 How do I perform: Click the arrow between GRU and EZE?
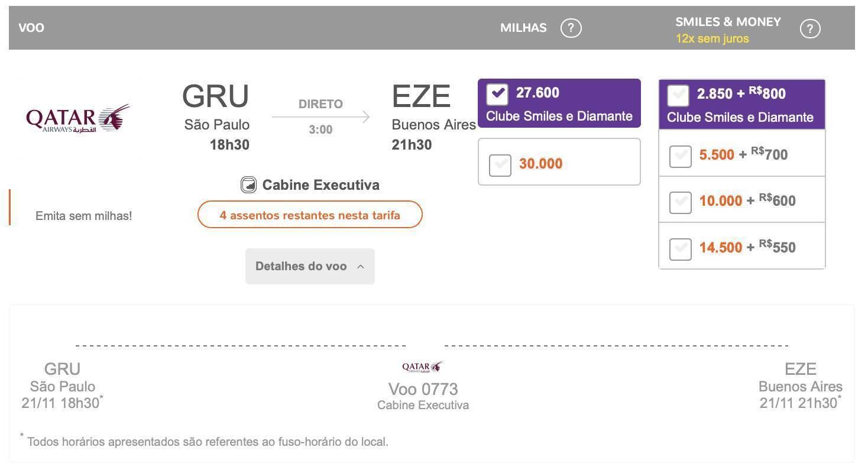(321, 117)
